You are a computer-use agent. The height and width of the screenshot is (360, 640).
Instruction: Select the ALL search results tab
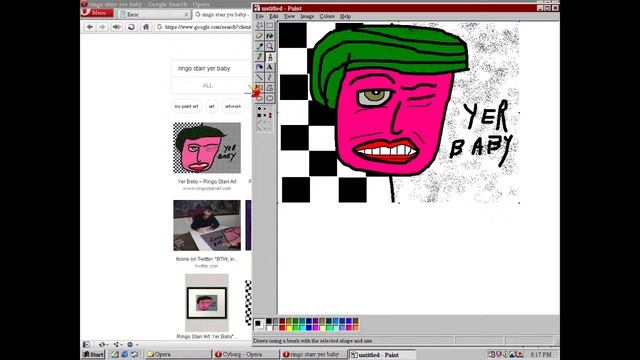click(207, 86)
